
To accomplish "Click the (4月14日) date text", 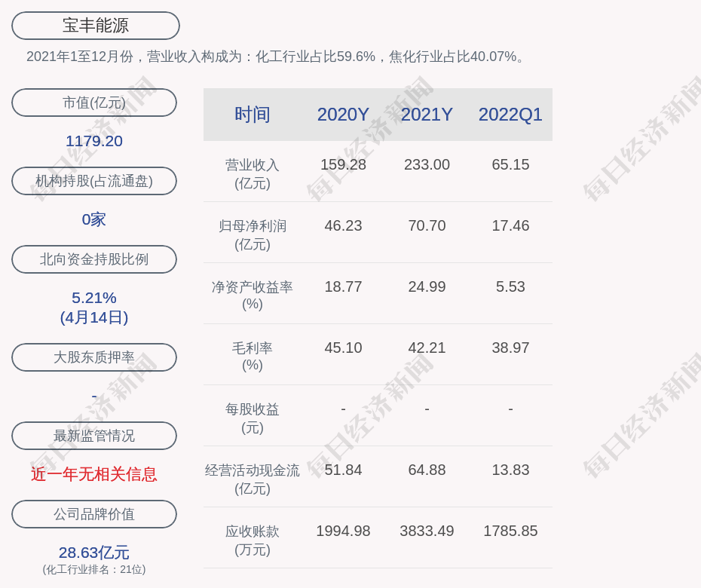I will coord(94,317).
